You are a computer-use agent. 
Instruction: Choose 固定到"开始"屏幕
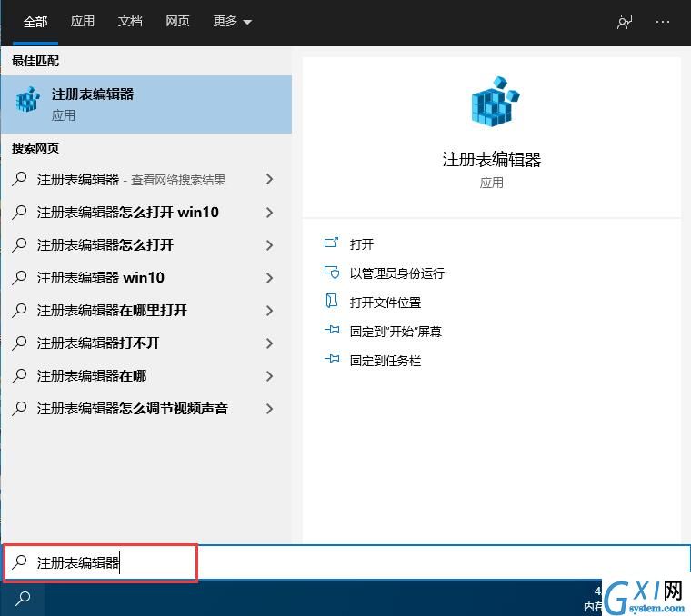click(396, 332)
